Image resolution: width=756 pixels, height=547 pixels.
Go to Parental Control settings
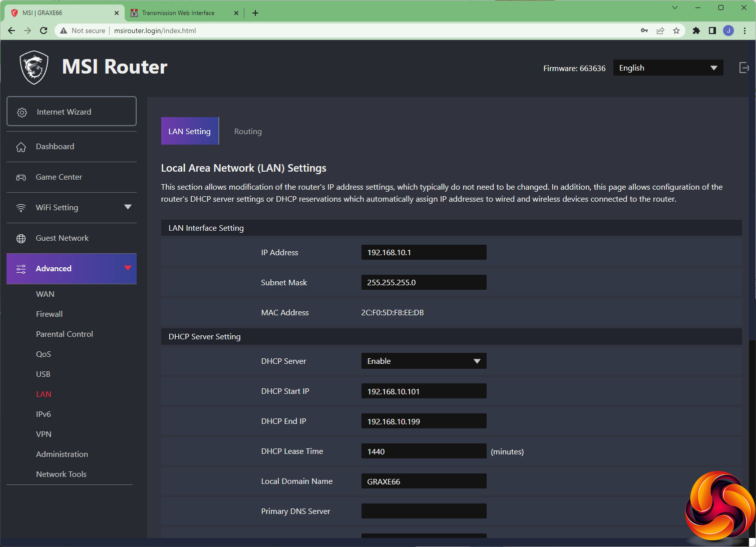[65, 334]
